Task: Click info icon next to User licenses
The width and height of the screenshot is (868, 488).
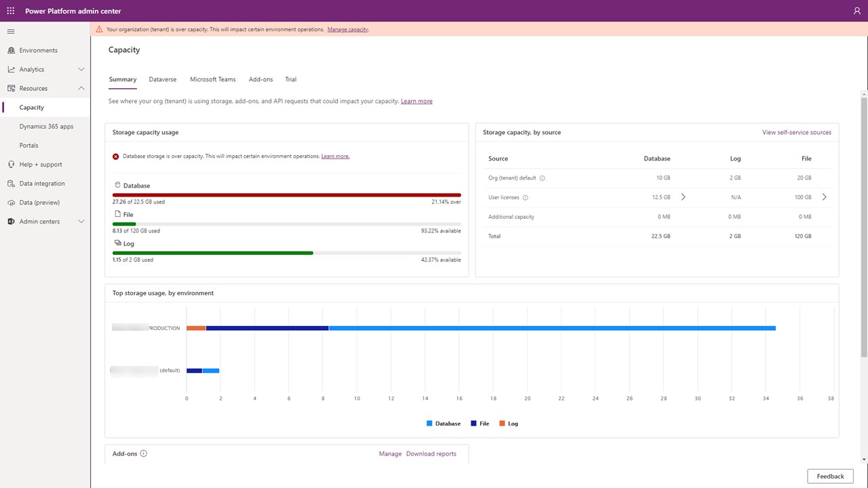Action: [x=526, y=197]
